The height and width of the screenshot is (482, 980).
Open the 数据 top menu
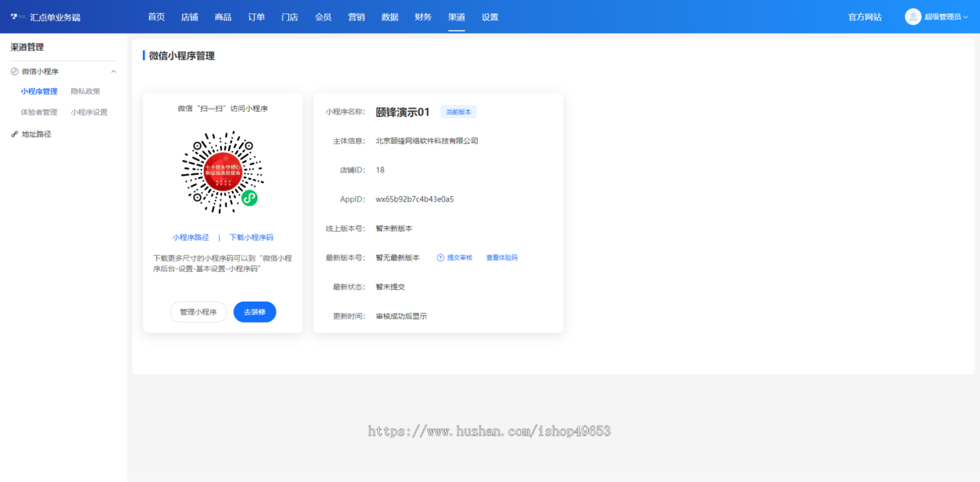(390, 16)
